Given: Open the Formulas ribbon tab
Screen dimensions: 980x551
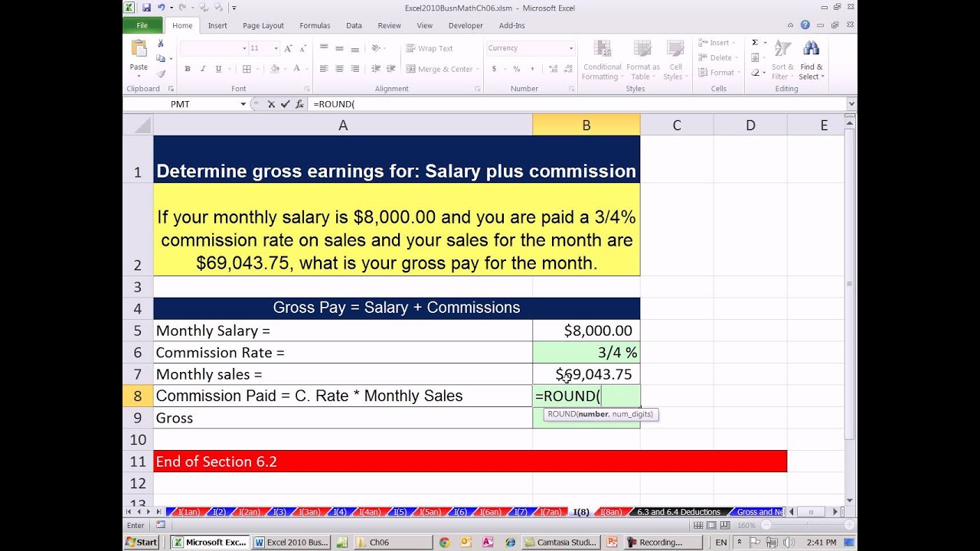Looking at the screenshot, I should pos(315,25).
